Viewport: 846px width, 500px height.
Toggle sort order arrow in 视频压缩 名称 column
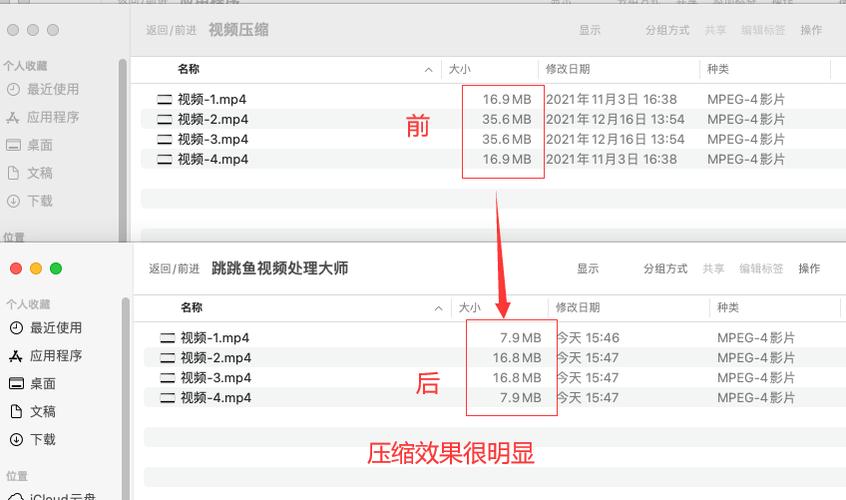coord(429,70)
